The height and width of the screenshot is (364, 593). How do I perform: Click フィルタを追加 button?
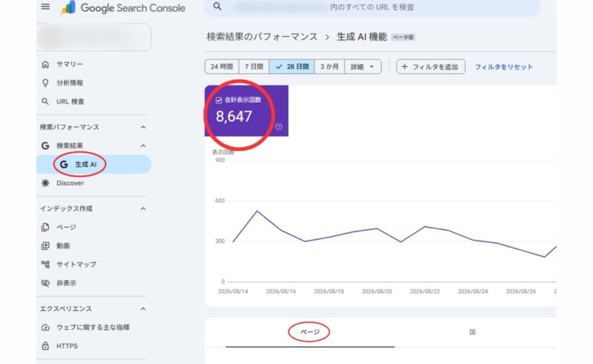tap(431, 67)
